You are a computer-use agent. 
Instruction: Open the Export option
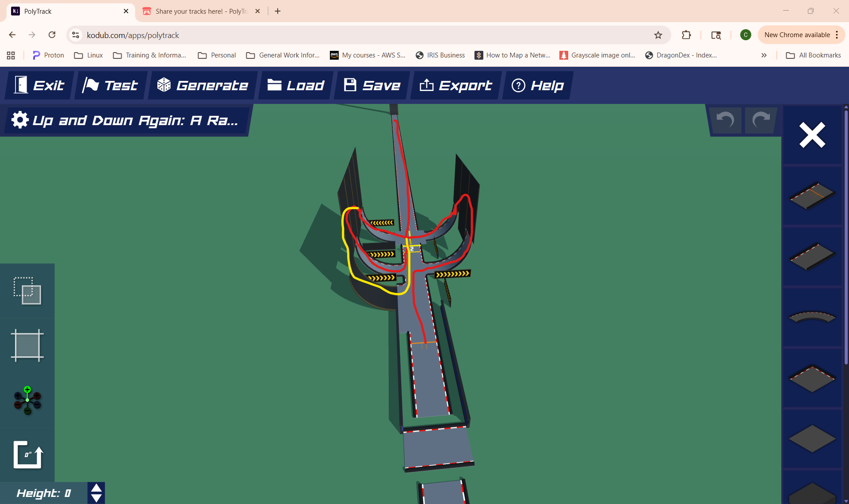456,85
